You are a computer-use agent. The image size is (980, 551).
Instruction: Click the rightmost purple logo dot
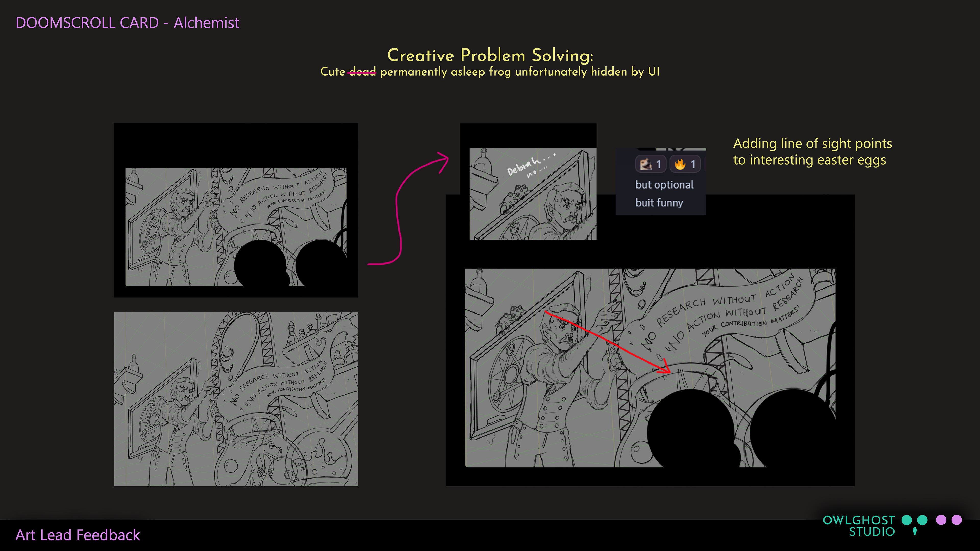coord(957,520)
